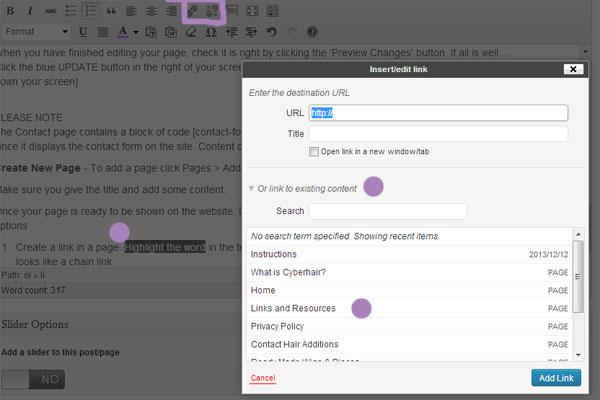This screenshot has width=600, height=400.
Task: Choose paste as plain text
Action: coord(151,32)
